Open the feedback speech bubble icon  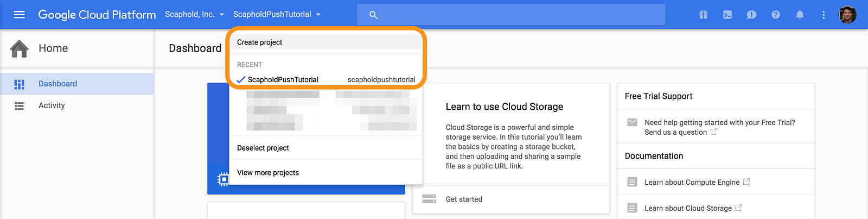click(751, 15)
